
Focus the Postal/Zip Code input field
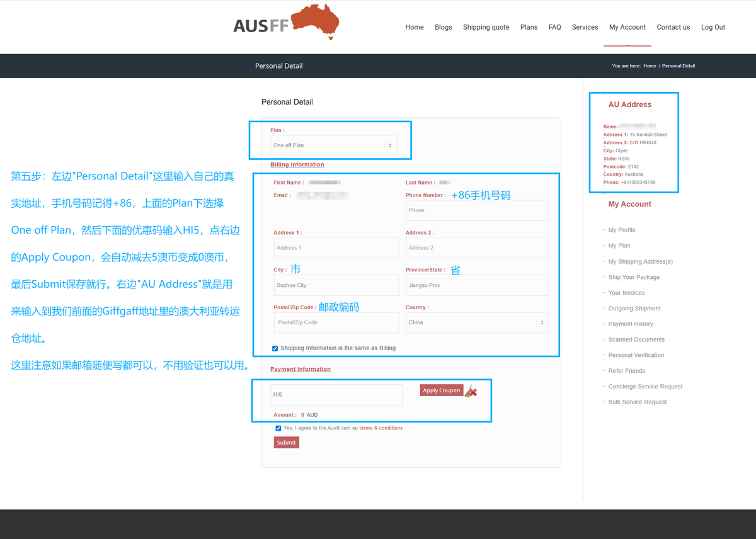[x=336, y=322]
